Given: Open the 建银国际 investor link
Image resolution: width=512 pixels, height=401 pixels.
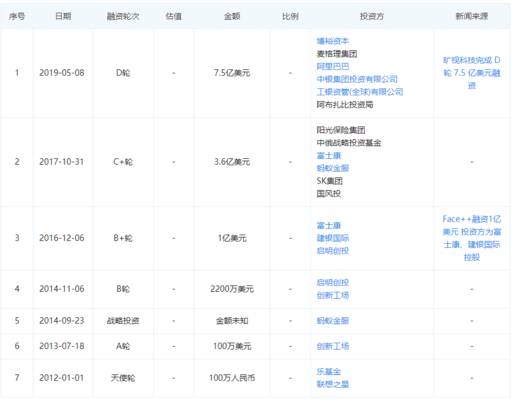Looking at the screenshot, I should coord(332,238).
